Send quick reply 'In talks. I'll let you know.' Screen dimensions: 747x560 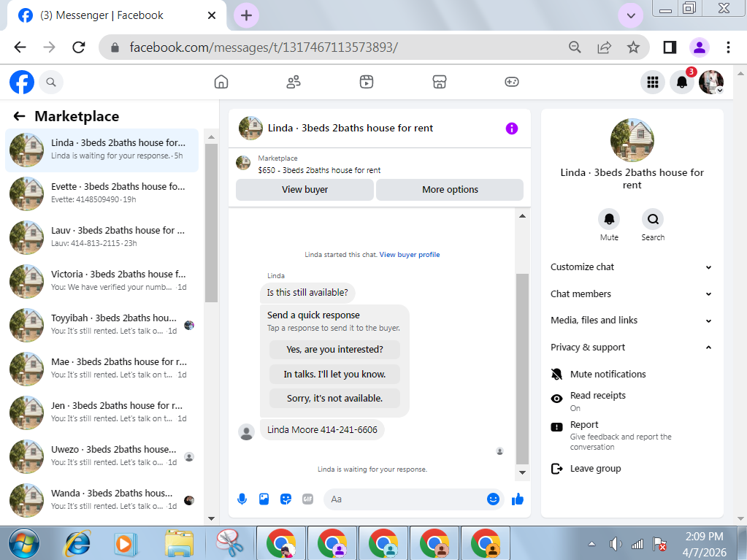[x=334, y=375]
